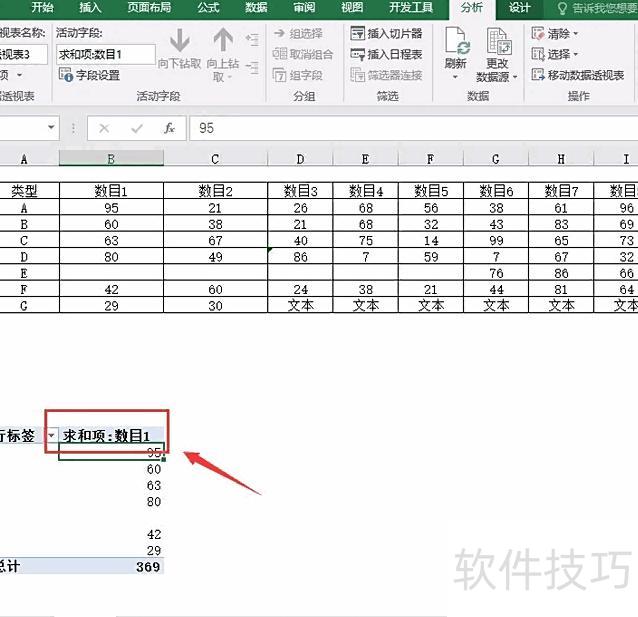
Task: Click pivot total 369
Action: pos(148,567)
